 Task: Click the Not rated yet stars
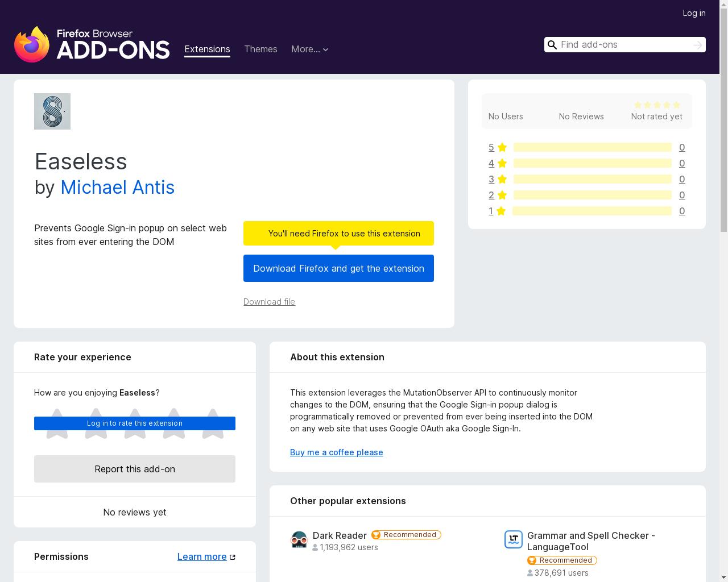pos(657,105)
